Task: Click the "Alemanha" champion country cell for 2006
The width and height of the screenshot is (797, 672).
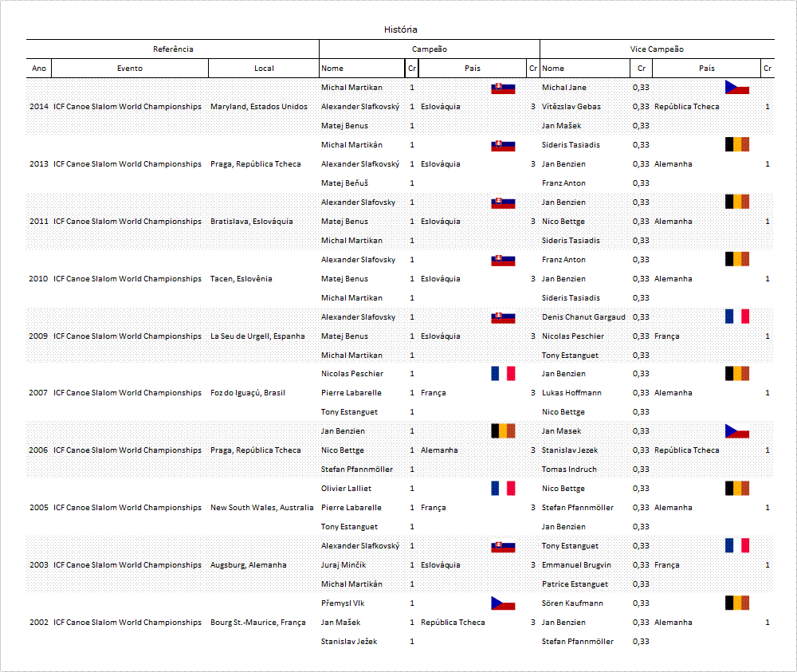Action: pyautogui.click(x=439, y=450)
